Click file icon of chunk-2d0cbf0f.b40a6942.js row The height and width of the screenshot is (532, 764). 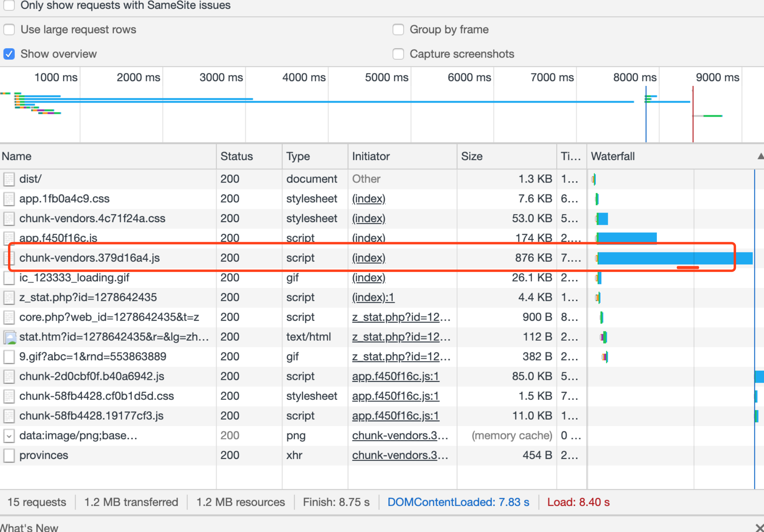click(9, 376)
